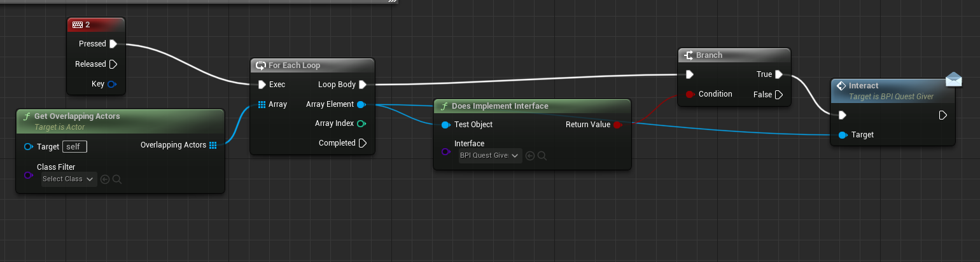The image size is (980, 262).
Task: Click the Completed exec output pin
Action: tap(363, 143)
